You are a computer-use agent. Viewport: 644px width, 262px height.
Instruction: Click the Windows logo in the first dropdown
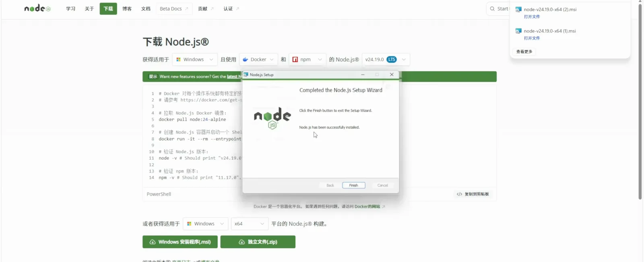click(x=178, y=59)
